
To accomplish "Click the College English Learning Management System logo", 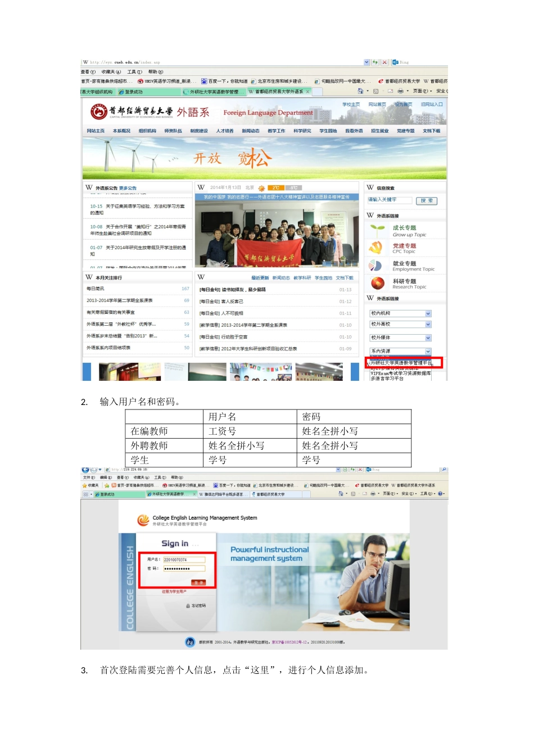I will pos(143,520).
